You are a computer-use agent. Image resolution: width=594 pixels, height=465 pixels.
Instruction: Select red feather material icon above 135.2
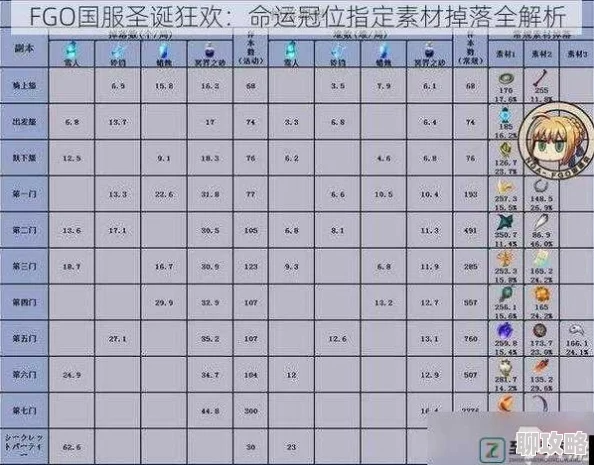pos(541,367)
